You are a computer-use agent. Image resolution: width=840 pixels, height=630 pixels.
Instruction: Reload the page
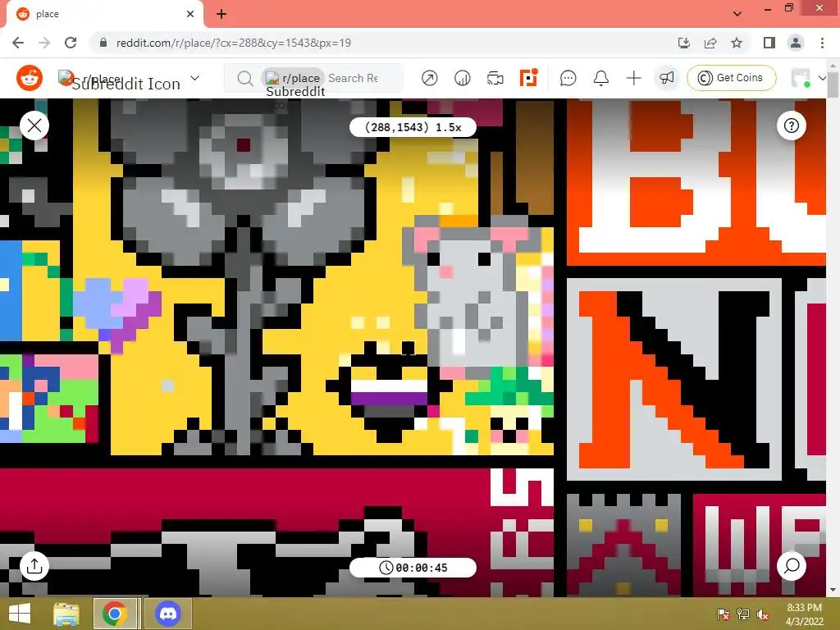tap(71, 43)
